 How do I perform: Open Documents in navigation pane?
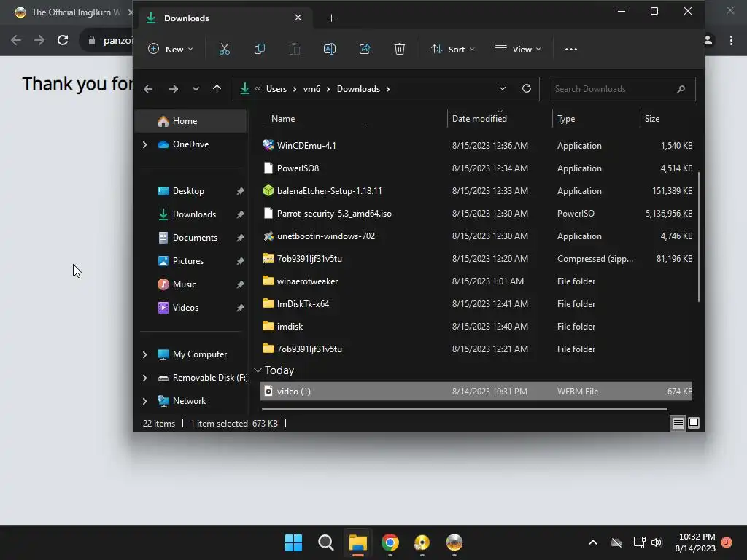(195, 238)
